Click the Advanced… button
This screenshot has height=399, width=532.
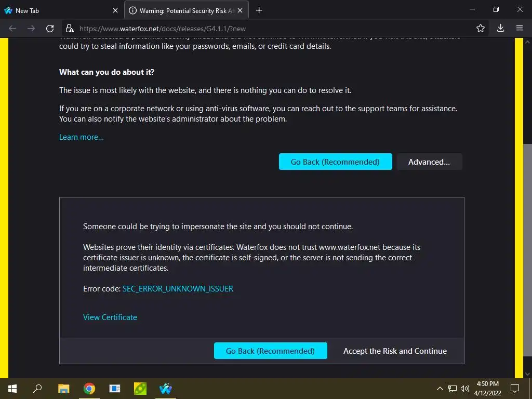[x=429, y=162]
